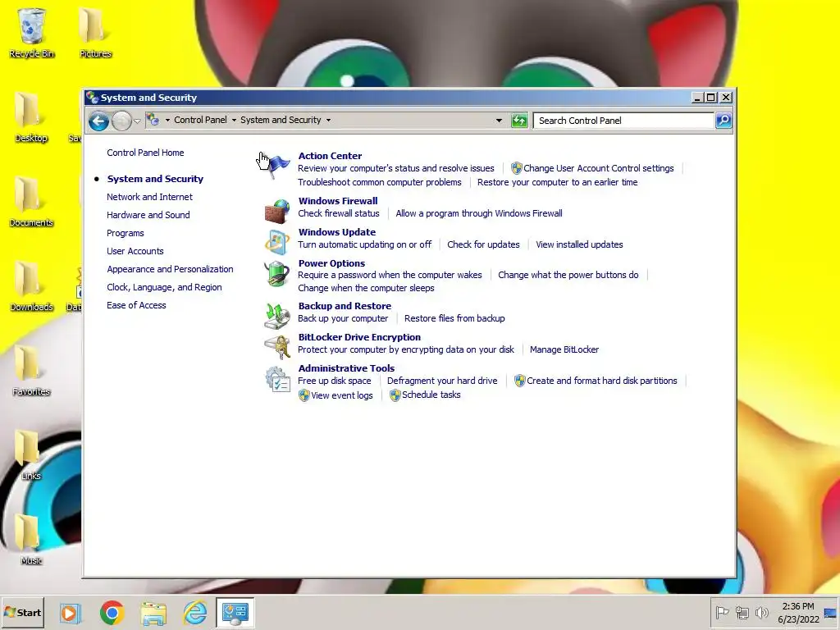Open the recent pages dropdown arrow
The height and width of the screenshot is (630, 840).
point(138,121)
